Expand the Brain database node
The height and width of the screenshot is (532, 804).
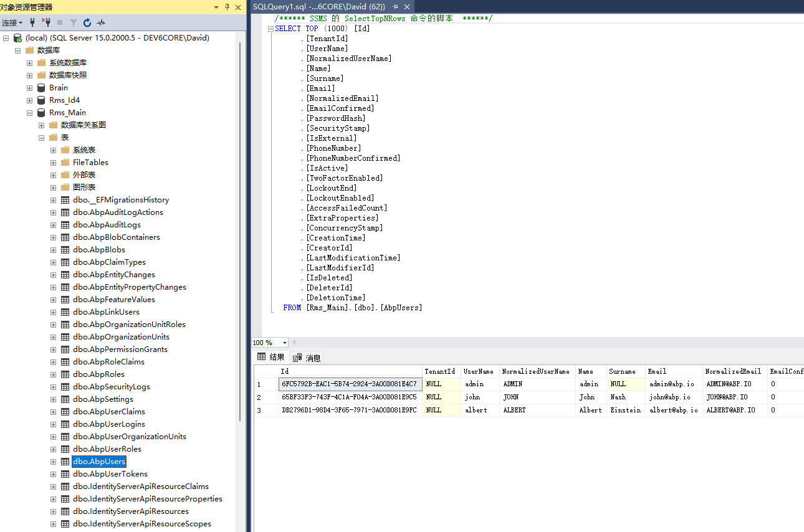(x=29, y=88)
